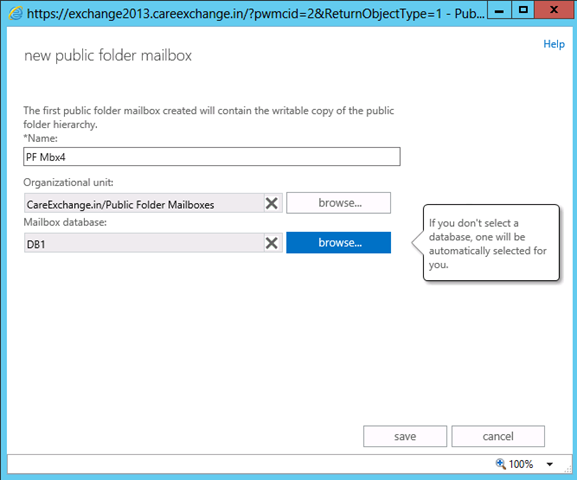Click the 100% zoom level text

(521, 464)
